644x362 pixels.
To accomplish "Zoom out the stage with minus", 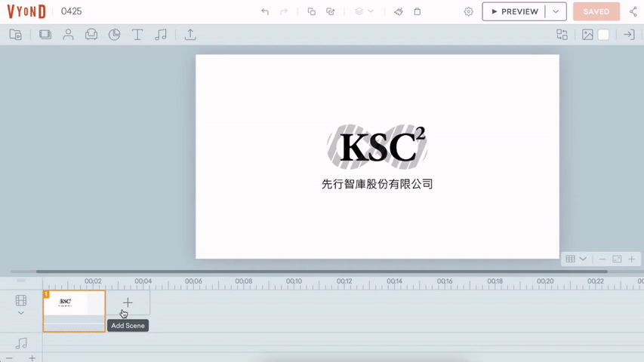I will click(x=602, y=259).
